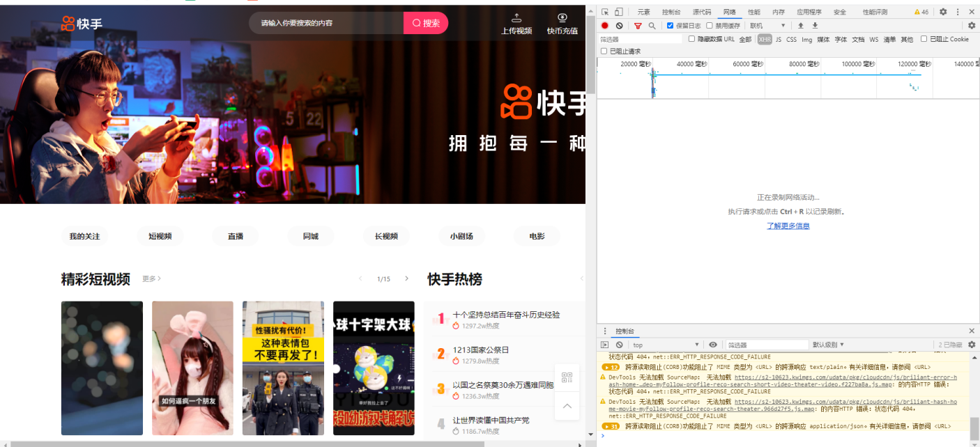
Task: Check the 隐藏数据 URL checkbox
Action: coord(692,39)
